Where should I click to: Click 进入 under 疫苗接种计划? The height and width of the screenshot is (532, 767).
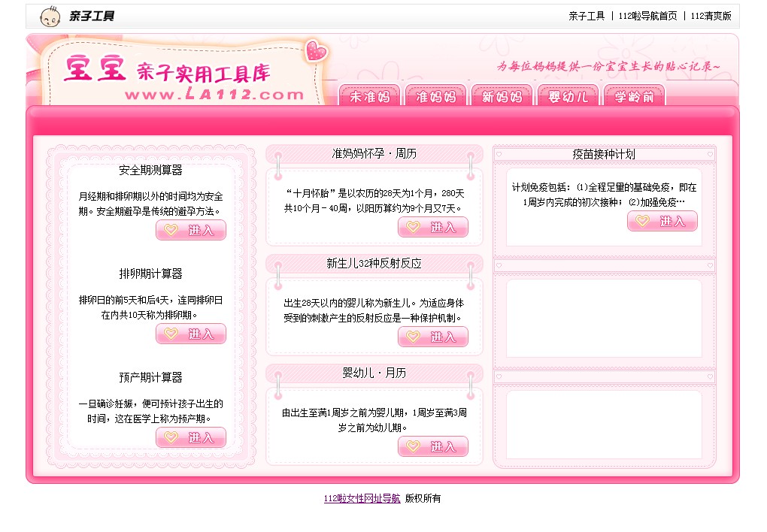coord(662,221)
